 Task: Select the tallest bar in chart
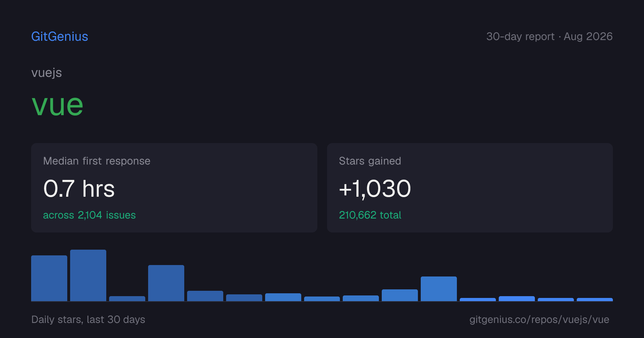(x=88, y=275)
